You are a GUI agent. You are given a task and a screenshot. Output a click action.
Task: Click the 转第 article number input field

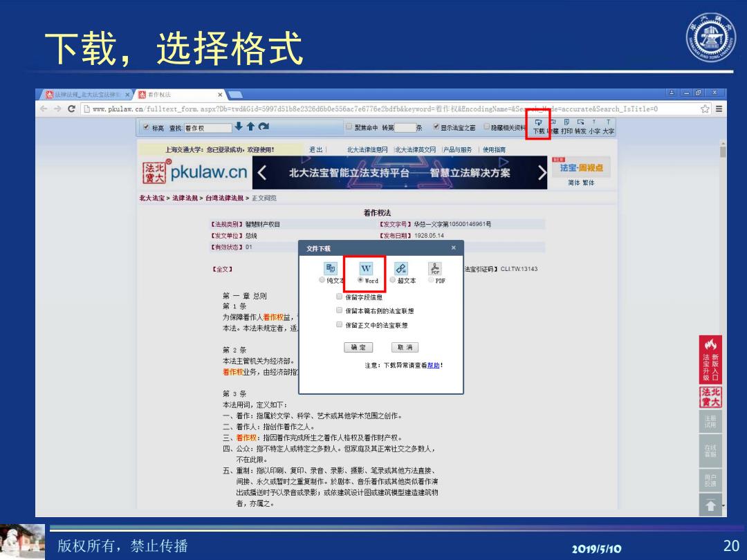[x=405, y=128]
